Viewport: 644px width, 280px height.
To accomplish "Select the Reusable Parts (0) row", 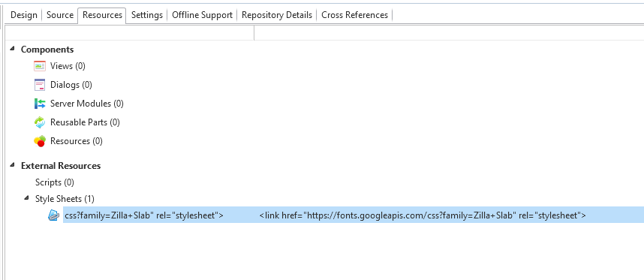I will (x=85, y=122).
